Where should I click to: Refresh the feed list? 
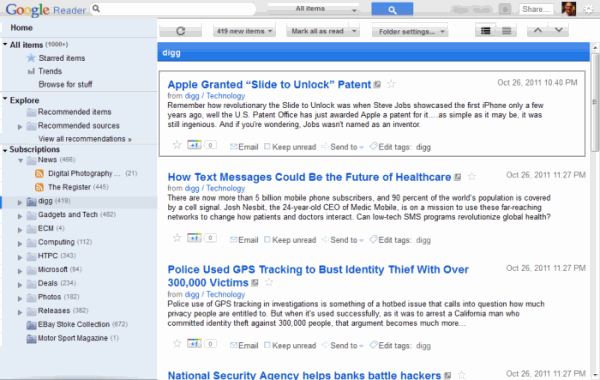coord(181,31)
